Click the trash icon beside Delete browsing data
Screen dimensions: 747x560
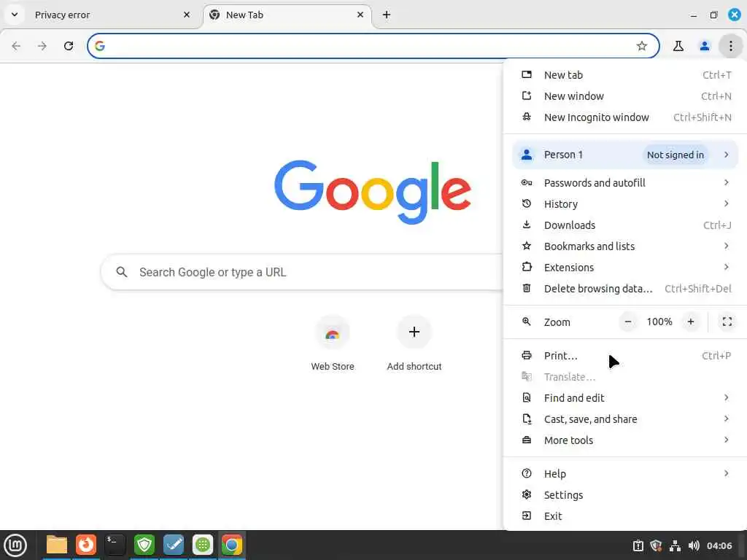pos(527,288)
